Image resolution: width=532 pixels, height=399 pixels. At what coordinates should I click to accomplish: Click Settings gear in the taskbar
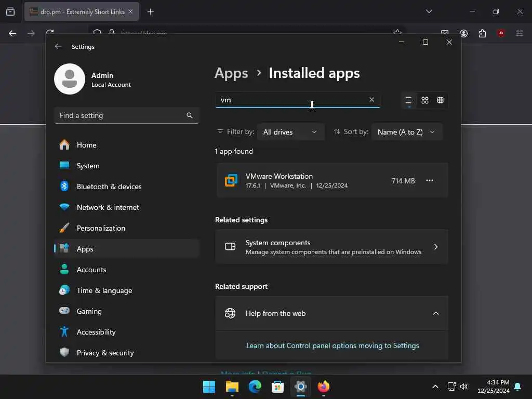301,387
